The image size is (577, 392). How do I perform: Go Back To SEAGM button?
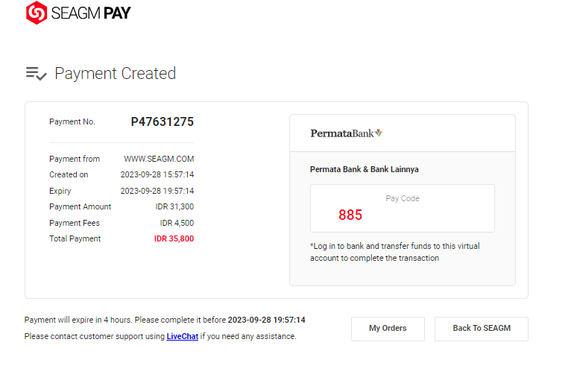[x=482, y=329]
